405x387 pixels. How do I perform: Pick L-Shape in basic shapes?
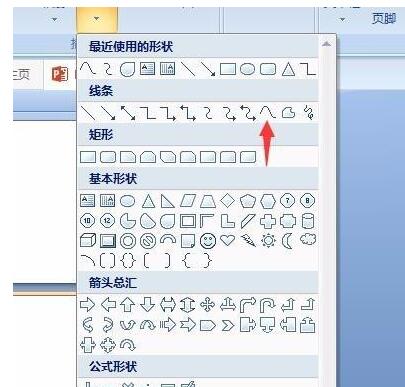click(228, 221)
